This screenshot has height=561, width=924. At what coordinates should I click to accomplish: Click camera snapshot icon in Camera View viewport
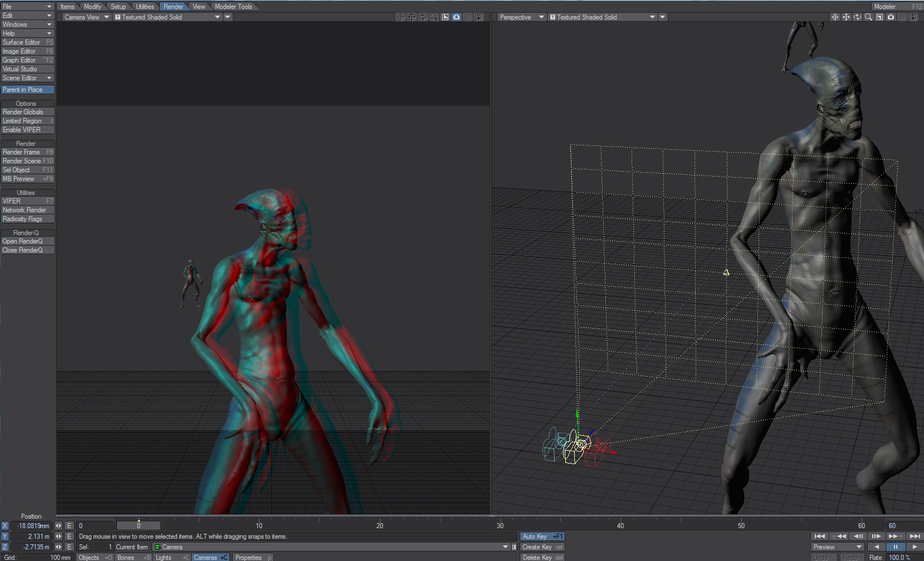(x=457, y=17)
